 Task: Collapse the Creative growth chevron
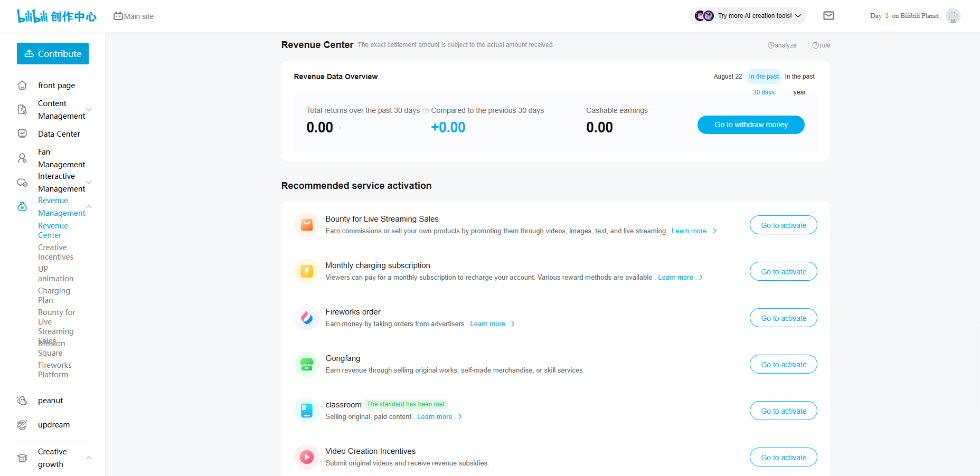pyautogui.click(x=89, y=458)
